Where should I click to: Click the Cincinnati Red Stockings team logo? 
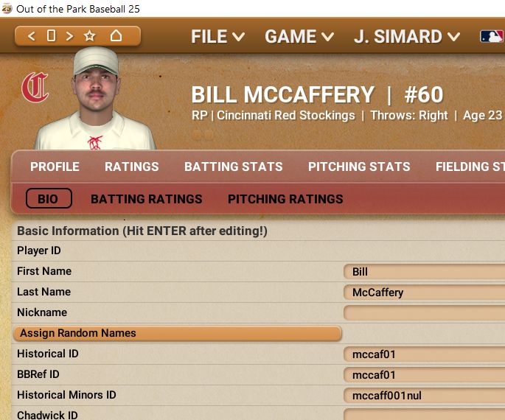[x=35, y=87]
